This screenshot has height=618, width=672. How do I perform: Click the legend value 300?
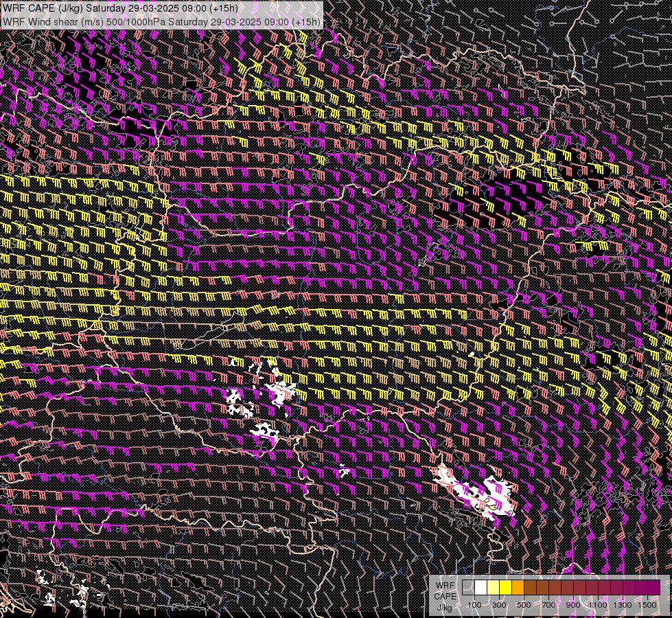tap(499, 605)
